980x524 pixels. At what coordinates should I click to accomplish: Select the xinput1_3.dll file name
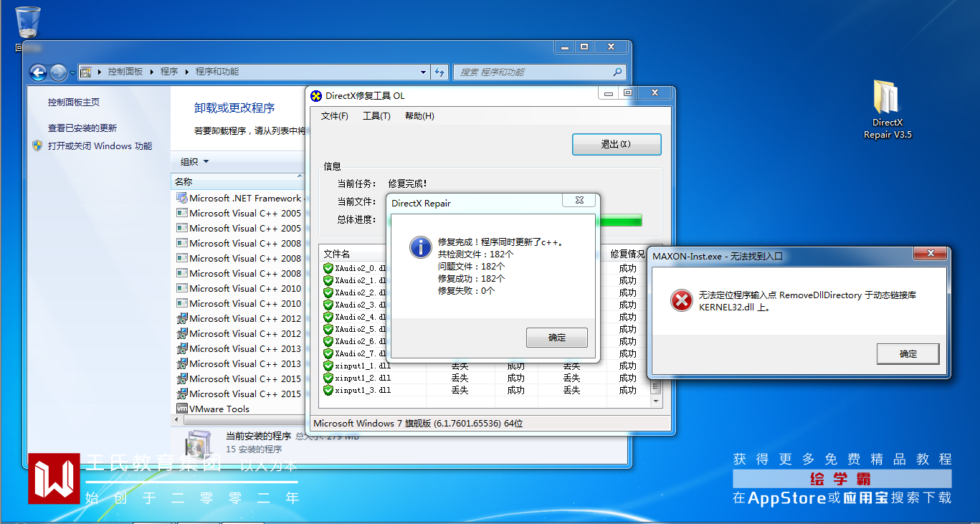pos(363,390)
